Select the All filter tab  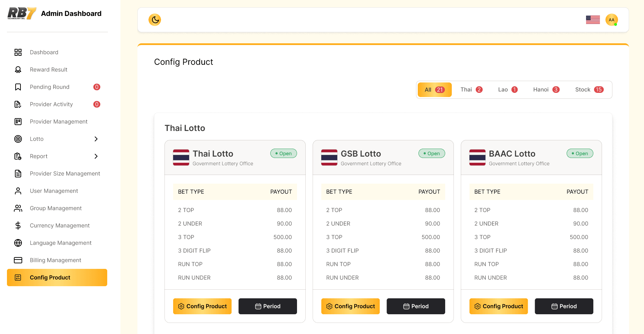(x=435, y=90)
